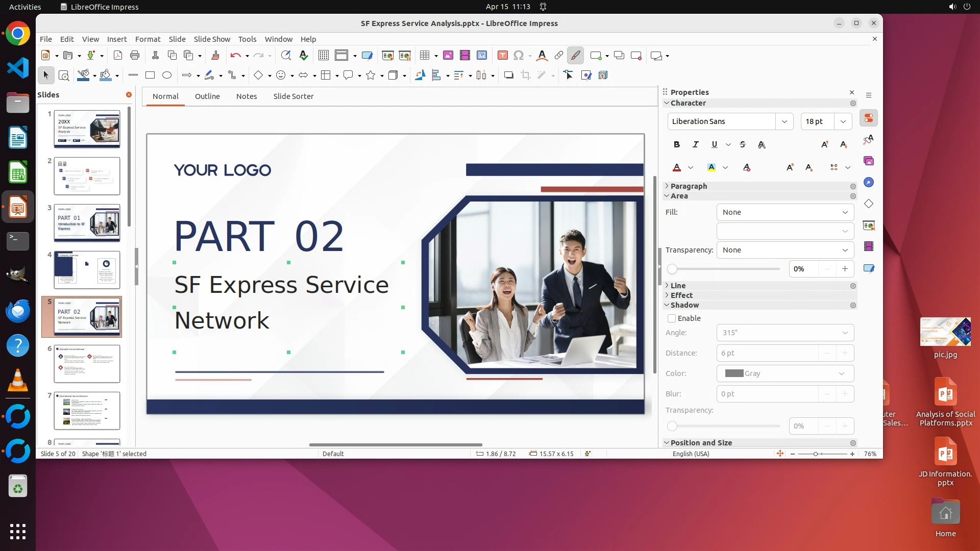Switch to the Outline view tab
Viewport: 980px width, 551px height.
207,96
